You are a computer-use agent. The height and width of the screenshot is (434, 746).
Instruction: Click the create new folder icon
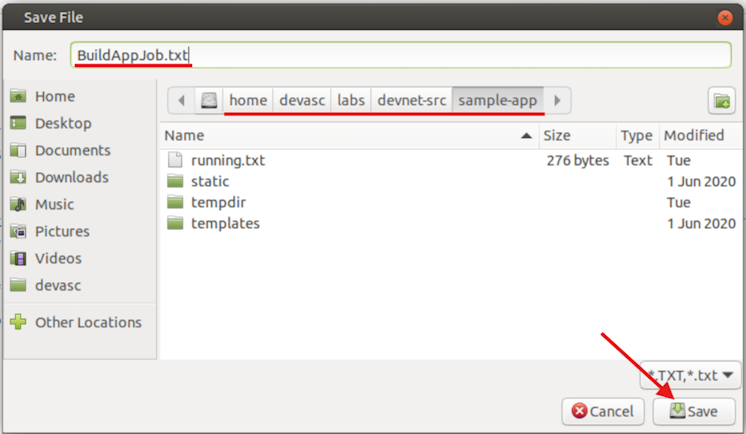click(721, 100)
